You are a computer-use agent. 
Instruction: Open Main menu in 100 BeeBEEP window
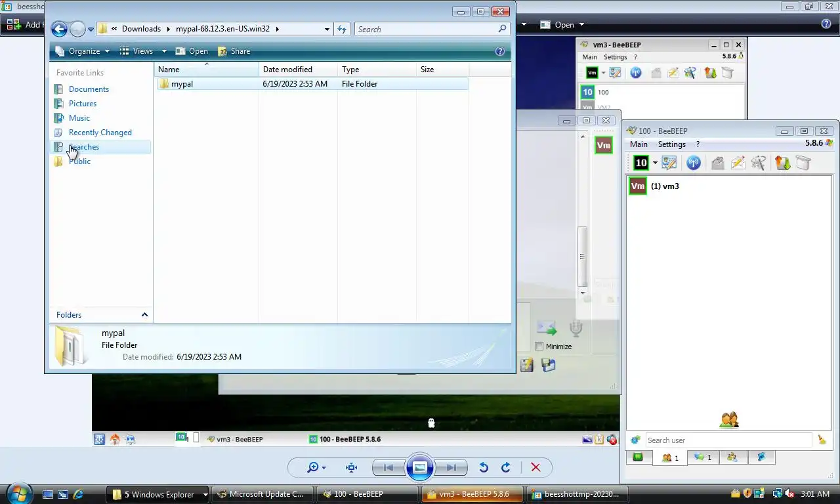[639, 144]
